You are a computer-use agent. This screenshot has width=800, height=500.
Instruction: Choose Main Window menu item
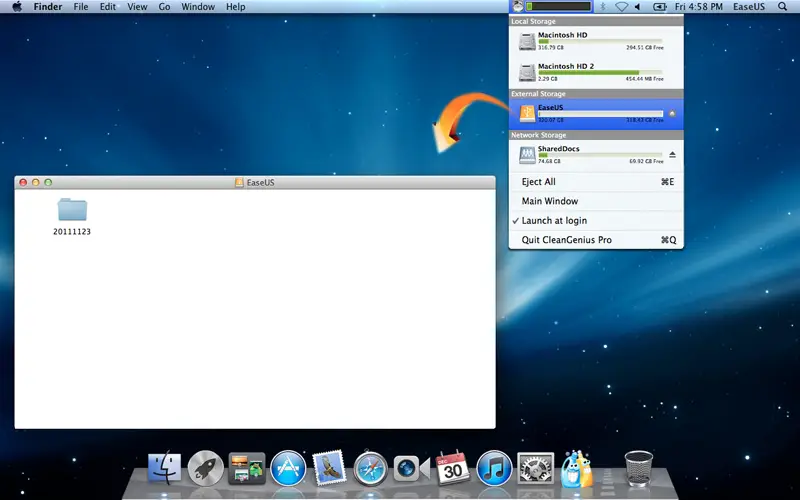pyautogui.click(x=596, y=201)
